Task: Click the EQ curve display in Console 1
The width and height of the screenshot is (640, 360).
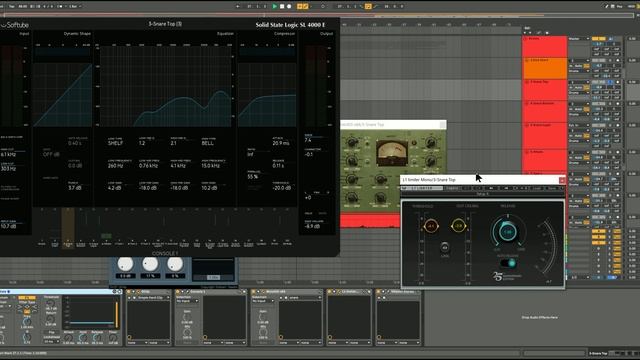Action: pos(165,86)
